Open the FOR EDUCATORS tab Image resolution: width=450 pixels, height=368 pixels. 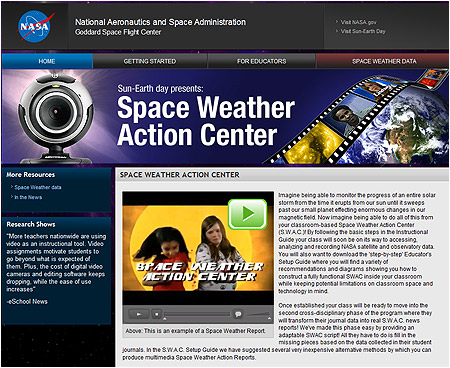262,61
